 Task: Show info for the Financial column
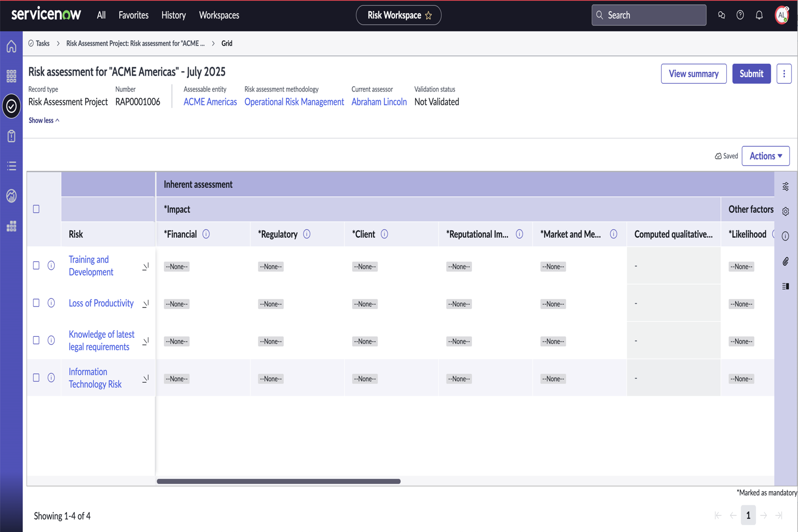206,234
